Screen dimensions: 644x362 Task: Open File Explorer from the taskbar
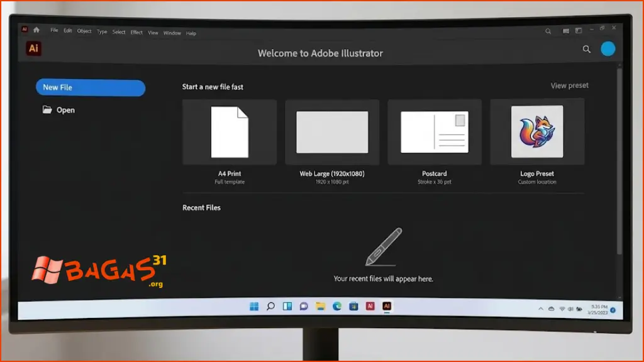pyautogui.click(x=320, y=306)
